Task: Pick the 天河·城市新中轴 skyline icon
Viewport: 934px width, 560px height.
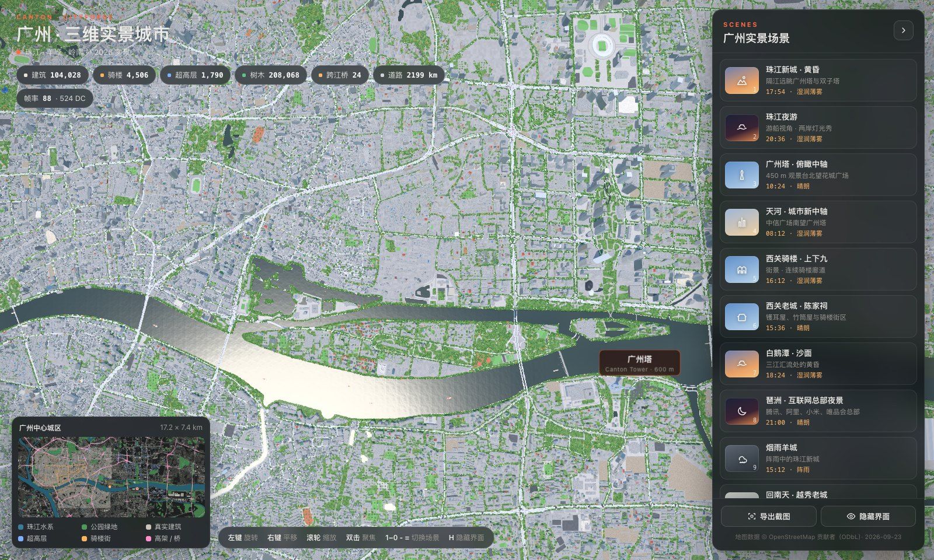Action: click(741, 222)
